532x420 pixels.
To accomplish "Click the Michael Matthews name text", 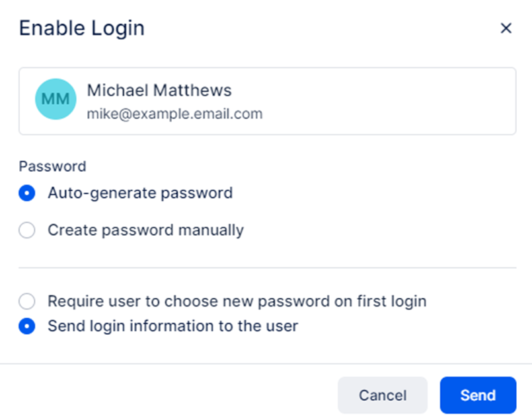I will click(159, 90).
